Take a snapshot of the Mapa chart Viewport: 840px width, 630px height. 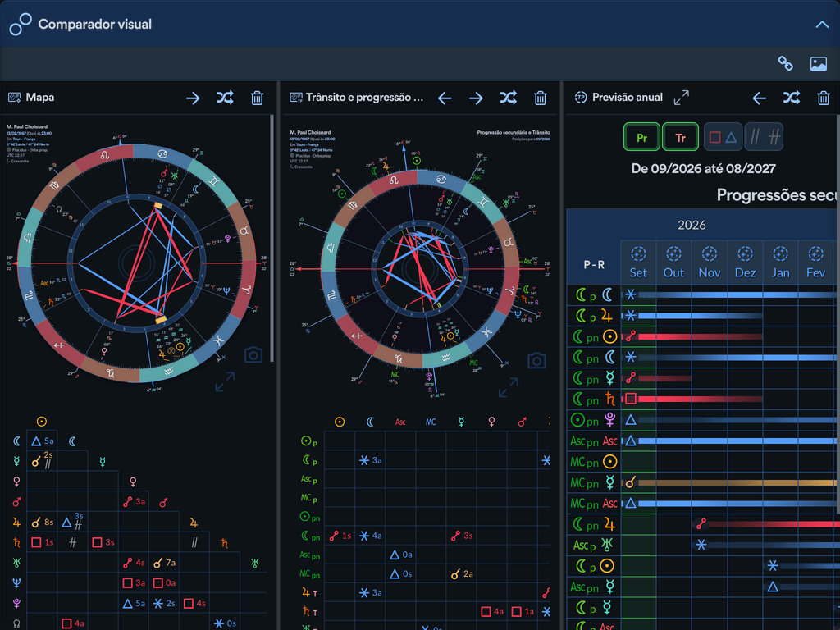253,354
